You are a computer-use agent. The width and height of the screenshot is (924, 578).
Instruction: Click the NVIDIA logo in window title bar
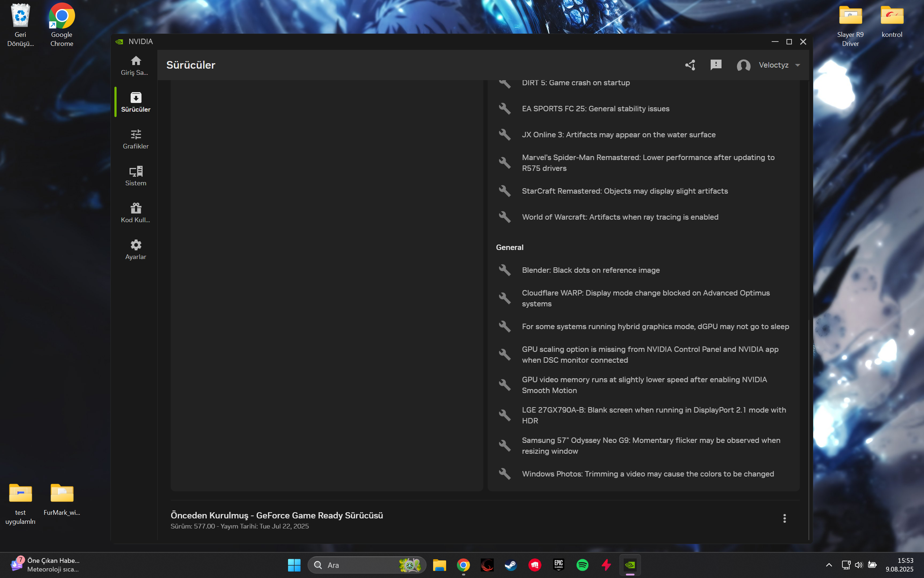tap(119, 42)
